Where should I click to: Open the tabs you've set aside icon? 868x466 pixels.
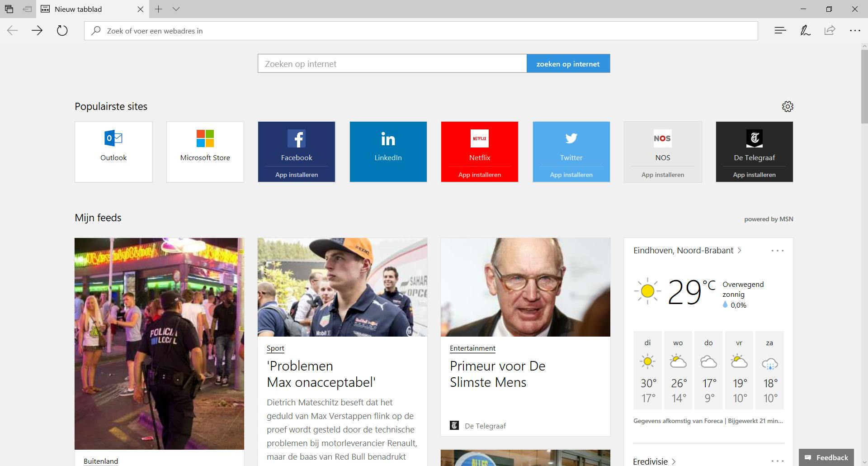pos(9,9)
